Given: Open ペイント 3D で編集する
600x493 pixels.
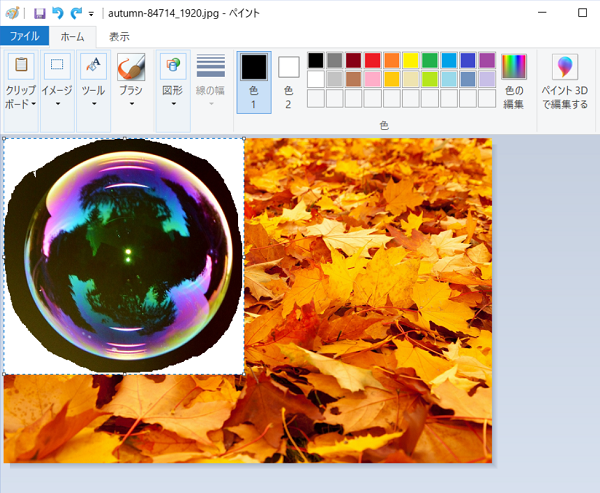Looking at the screenshot, I should coord(565,82).
